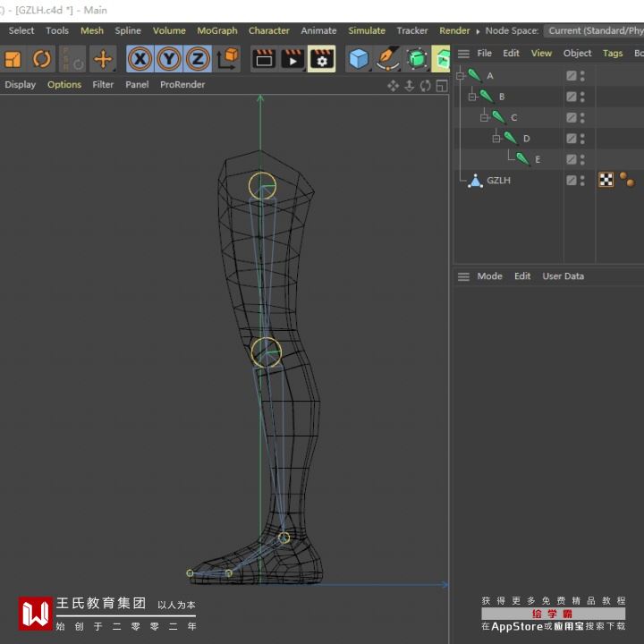Toggle the Y axis lock
The height and width of the screenshot is (644, 644).
pos(169,59)
